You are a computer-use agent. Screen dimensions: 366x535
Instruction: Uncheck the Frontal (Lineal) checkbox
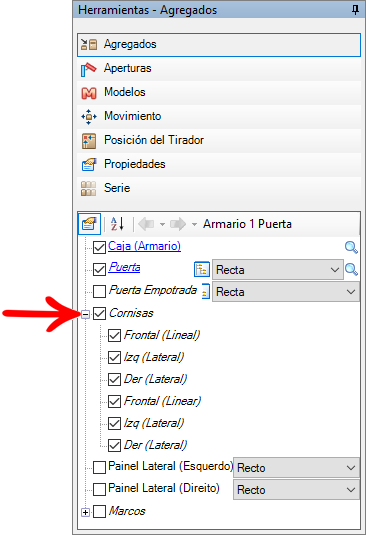click(x=114, y=335)
